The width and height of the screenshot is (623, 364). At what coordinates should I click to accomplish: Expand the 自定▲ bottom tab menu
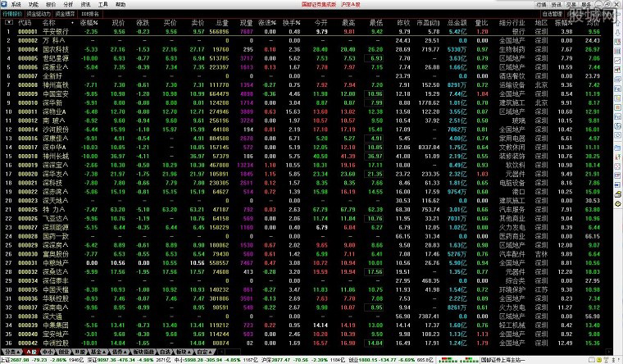(205, 352)
